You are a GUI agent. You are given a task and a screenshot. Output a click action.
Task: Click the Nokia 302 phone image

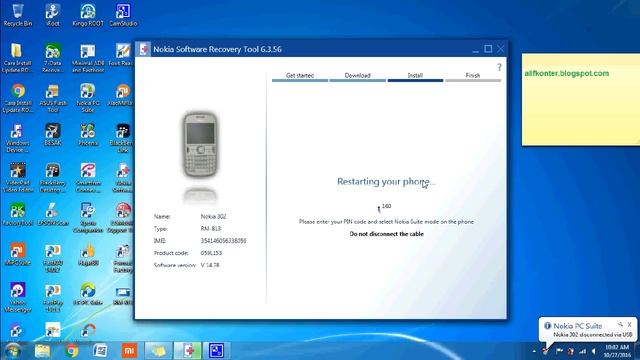coord(200,144)
